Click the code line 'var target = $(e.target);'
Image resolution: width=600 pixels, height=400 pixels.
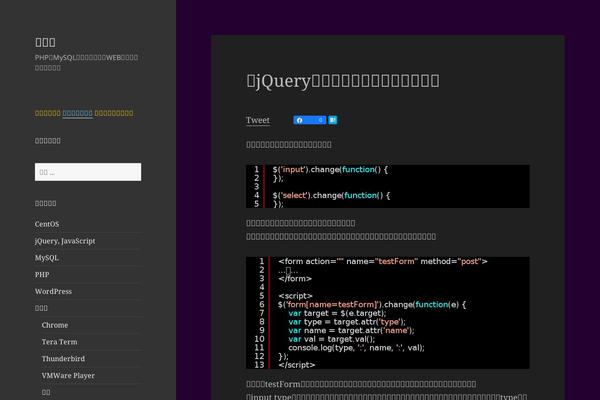(337, 313)
